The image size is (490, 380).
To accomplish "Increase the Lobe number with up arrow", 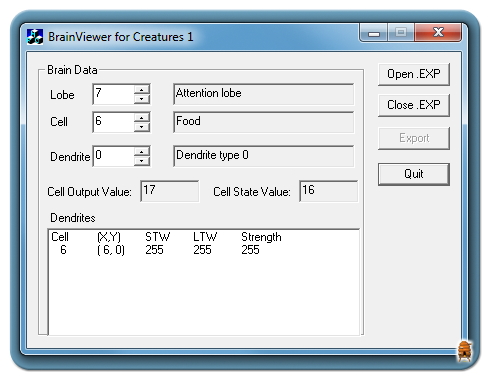I will point(142,90).
